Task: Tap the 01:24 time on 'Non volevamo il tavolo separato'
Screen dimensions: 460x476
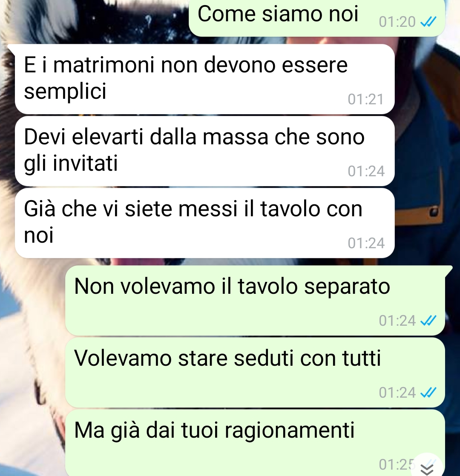Action: (x=397, y=321)
